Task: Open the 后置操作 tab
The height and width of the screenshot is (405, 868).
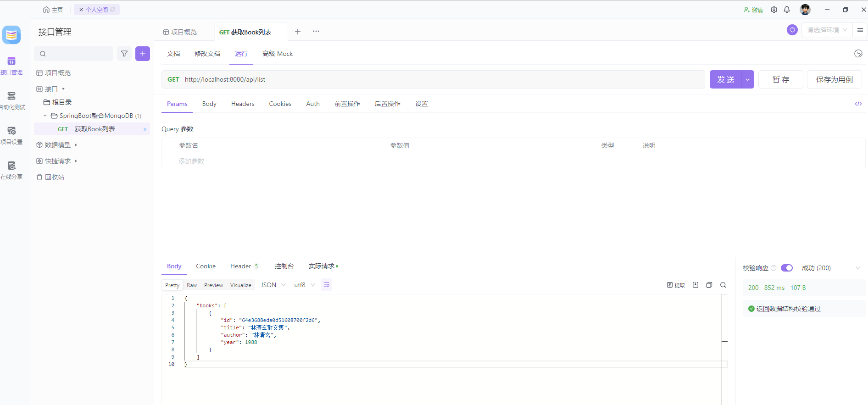Action: (388, 104)
